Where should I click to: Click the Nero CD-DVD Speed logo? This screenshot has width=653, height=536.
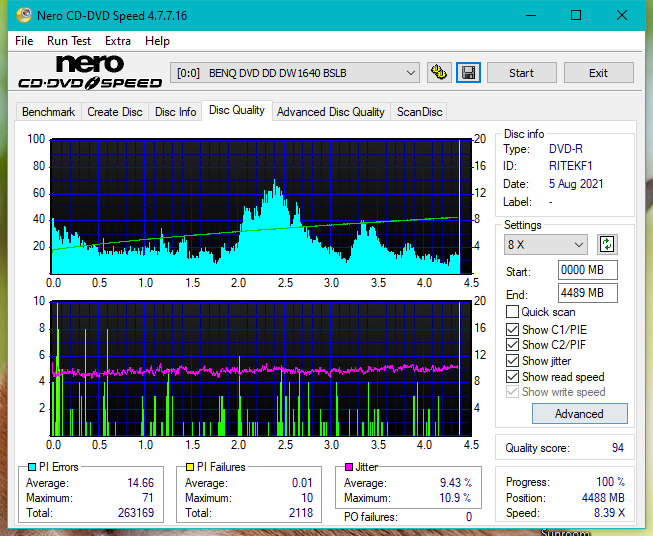pos(90,72)
